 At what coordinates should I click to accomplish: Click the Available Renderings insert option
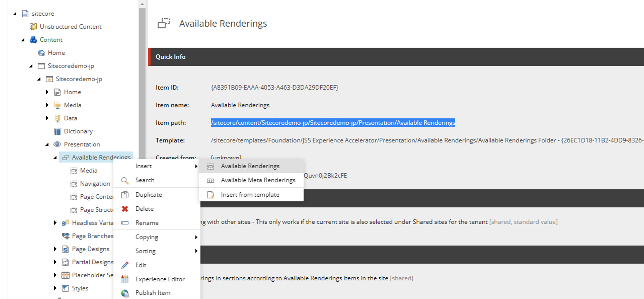(x=250, y=166)
